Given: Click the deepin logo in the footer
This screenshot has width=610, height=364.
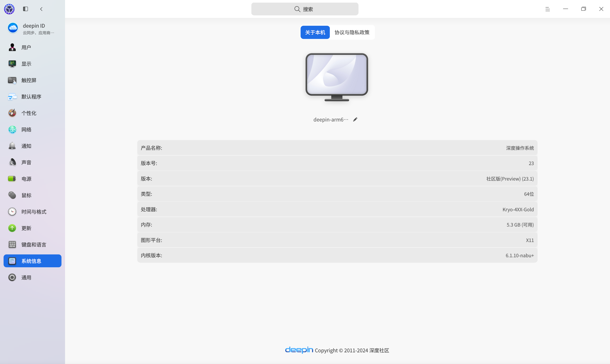Looking at the screenshot, I should click(299, 350).
